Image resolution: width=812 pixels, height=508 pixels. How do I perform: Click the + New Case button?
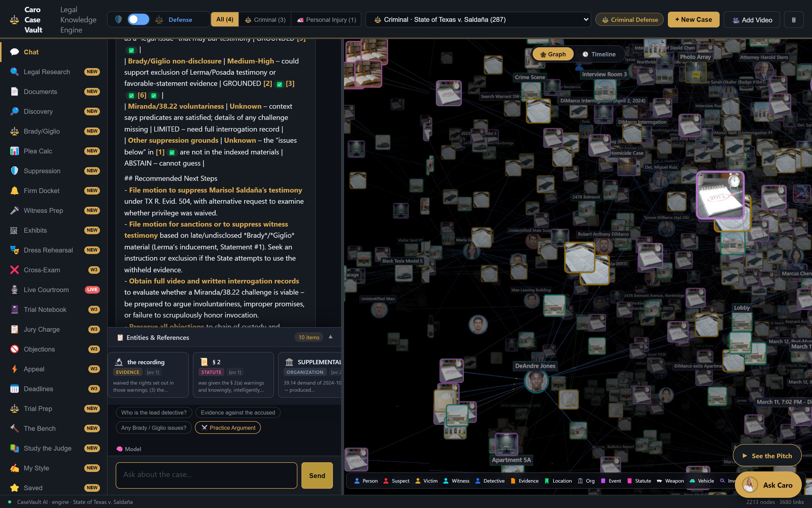pyautogui.click(x=693, y=20)
